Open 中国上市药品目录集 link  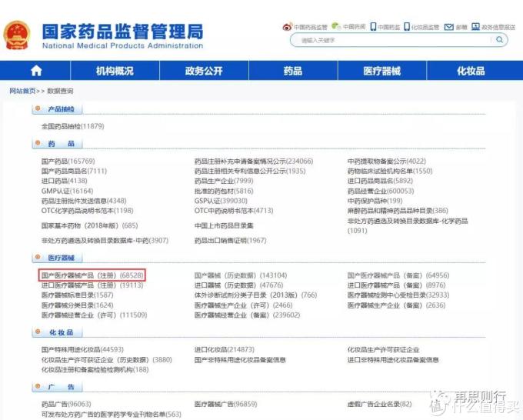point(224,225)
